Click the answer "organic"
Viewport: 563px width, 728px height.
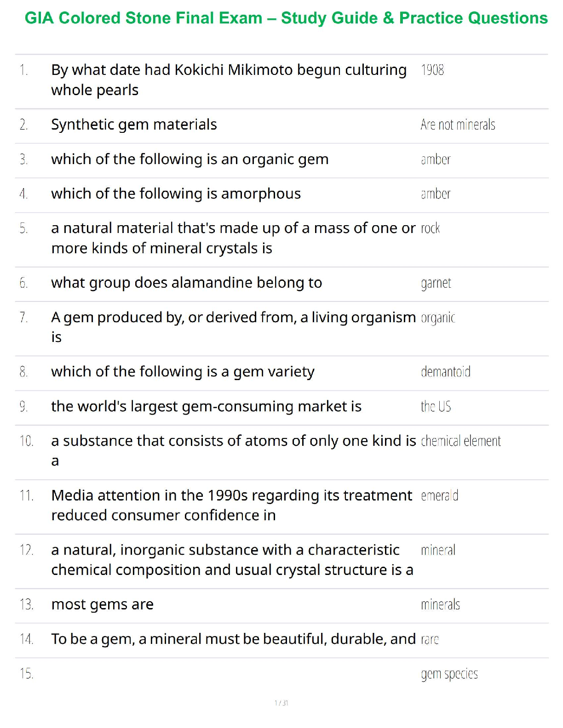(438, 318)
